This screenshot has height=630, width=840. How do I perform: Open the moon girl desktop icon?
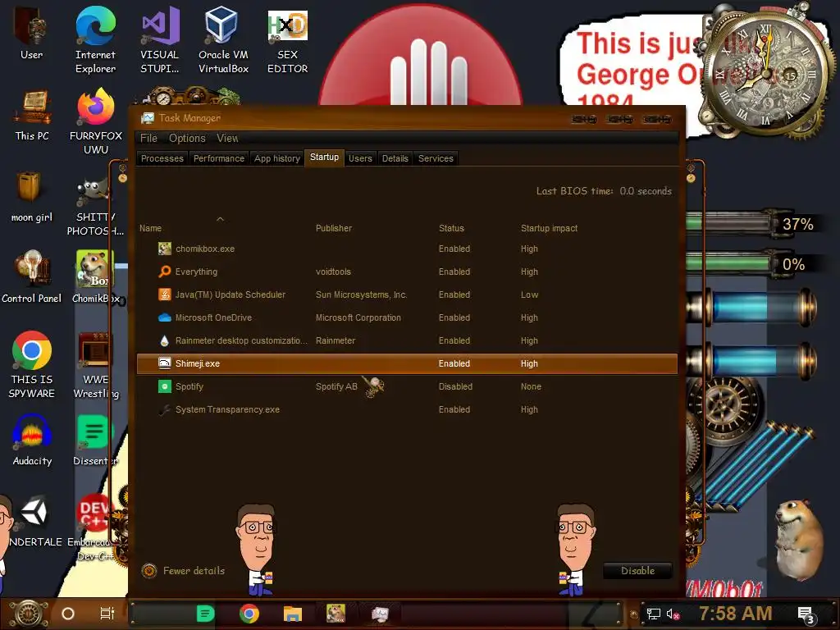tap(32, 197)
